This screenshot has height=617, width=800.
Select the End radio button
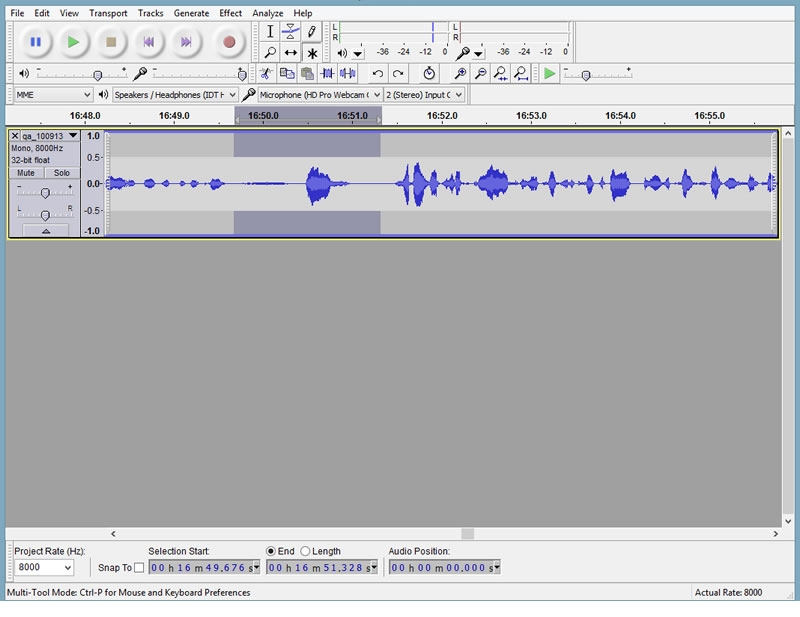coord(271,551)
